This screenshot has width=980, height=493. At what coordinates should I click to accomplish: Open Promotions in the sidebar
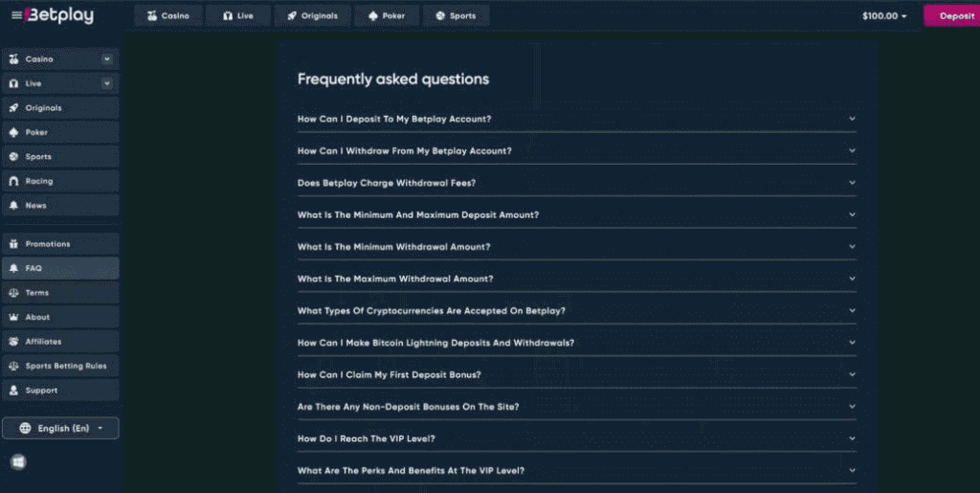coord(48,244)
